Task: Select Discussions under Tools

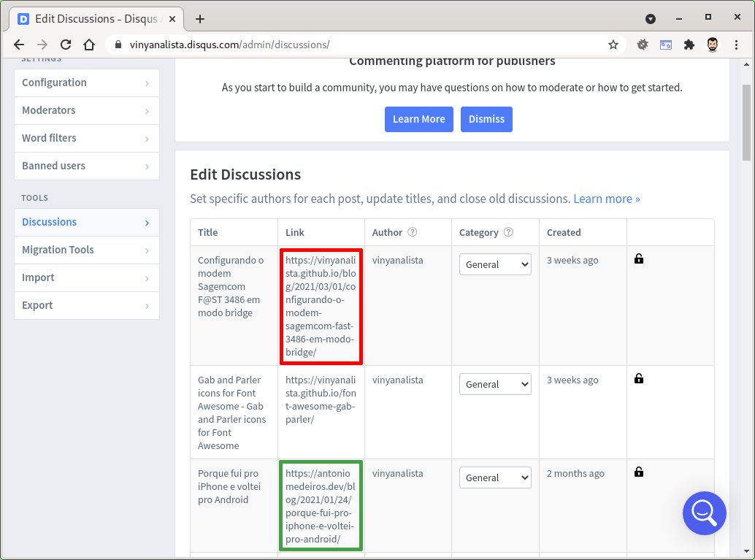Action: pyautogui.click(x=87, y=223)
